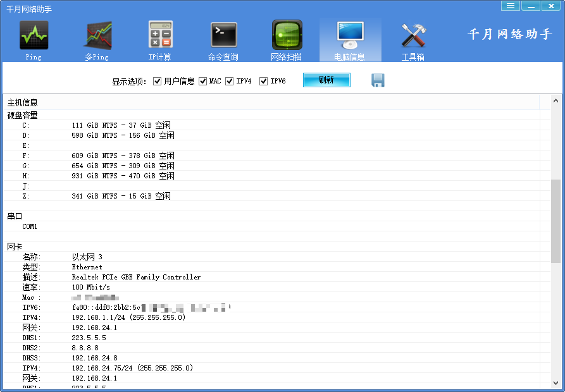Save info with the floppy disk icon

click(x=378, y=80)
